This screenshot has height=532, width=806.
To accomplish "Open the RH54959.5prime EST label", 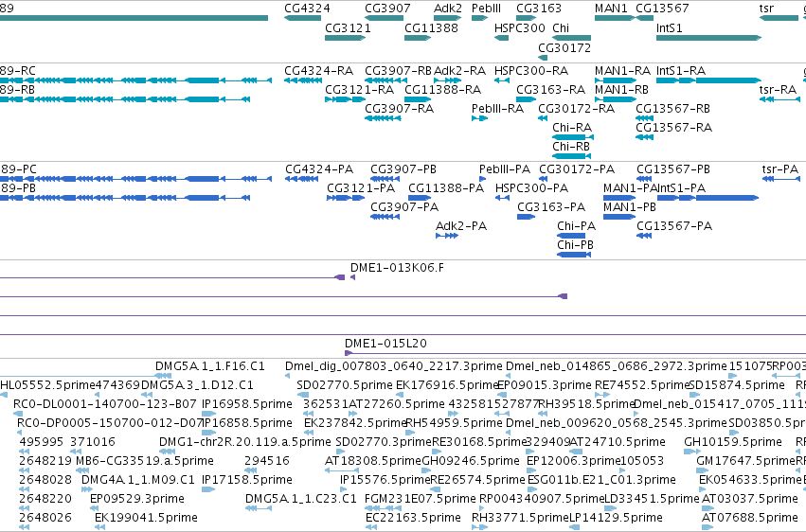I will [x=455, y=424].
